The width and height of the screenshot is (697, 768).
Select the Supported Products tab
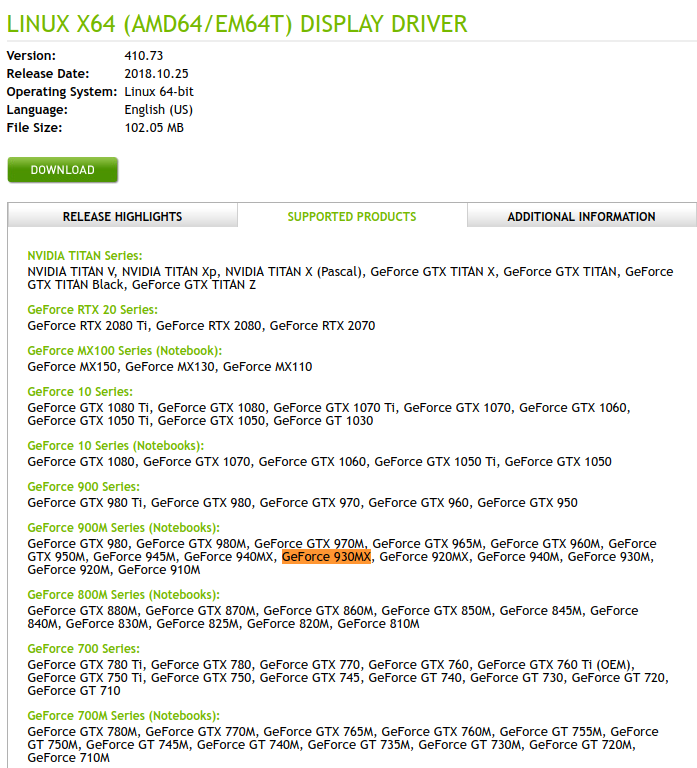coord(352,216)
